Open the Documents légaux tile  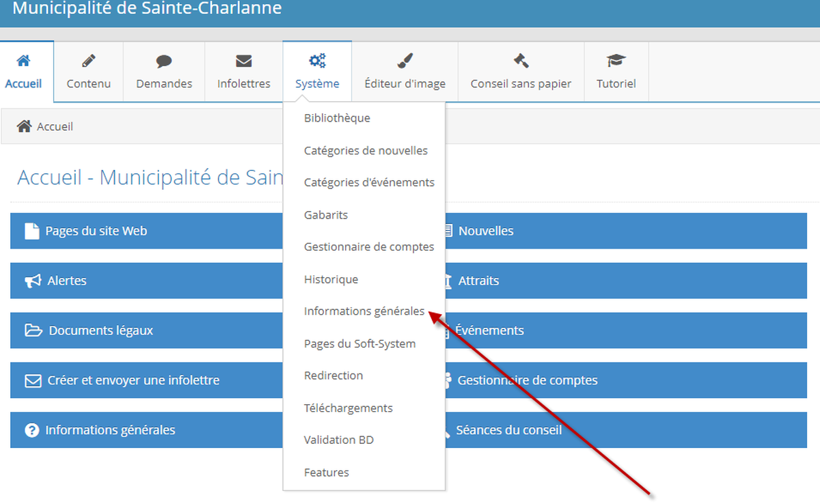point(147,331)
